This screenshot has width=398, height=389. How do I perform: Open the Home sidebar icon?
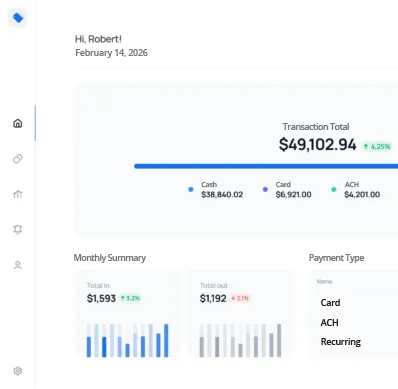[x=18, y=123]
